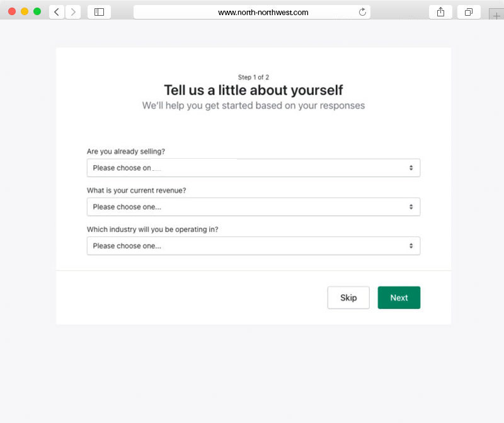504x423 pixels.
Task: Click the green fullscreen window button
Action: pyautogui.click(x=37, y=12)
